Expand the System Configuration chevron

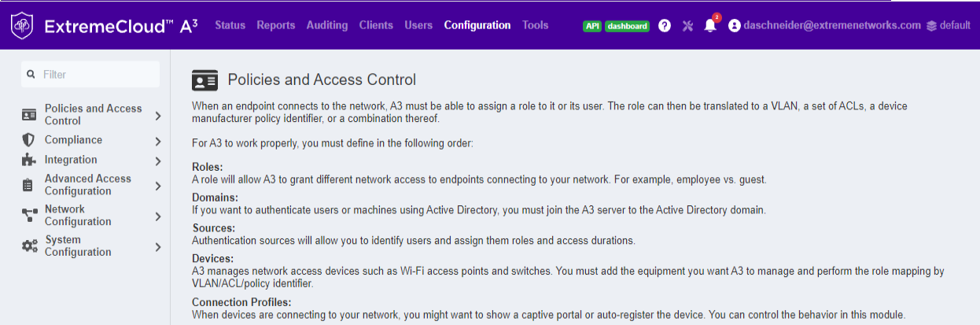pyautogui.click(x=158, y=247)
